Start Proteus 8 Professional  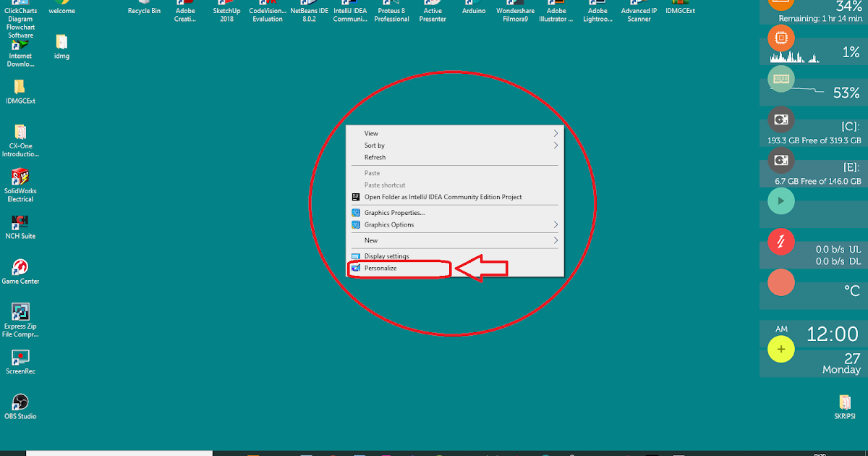tap(391, 7)
